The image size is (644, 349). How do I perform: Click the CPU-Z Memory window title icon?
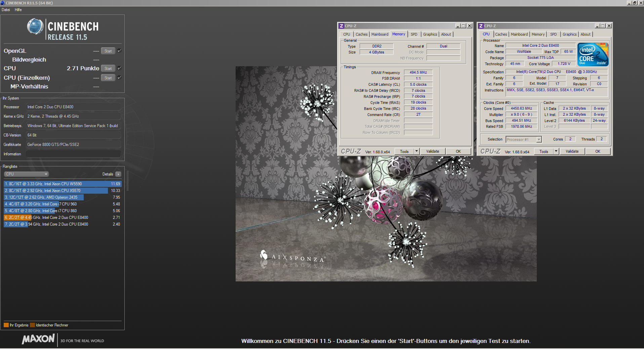click(x=341, y=26)
